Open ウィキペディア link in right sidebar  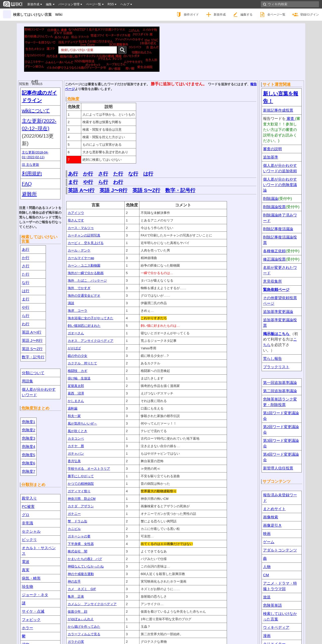[x=276, y=627]
